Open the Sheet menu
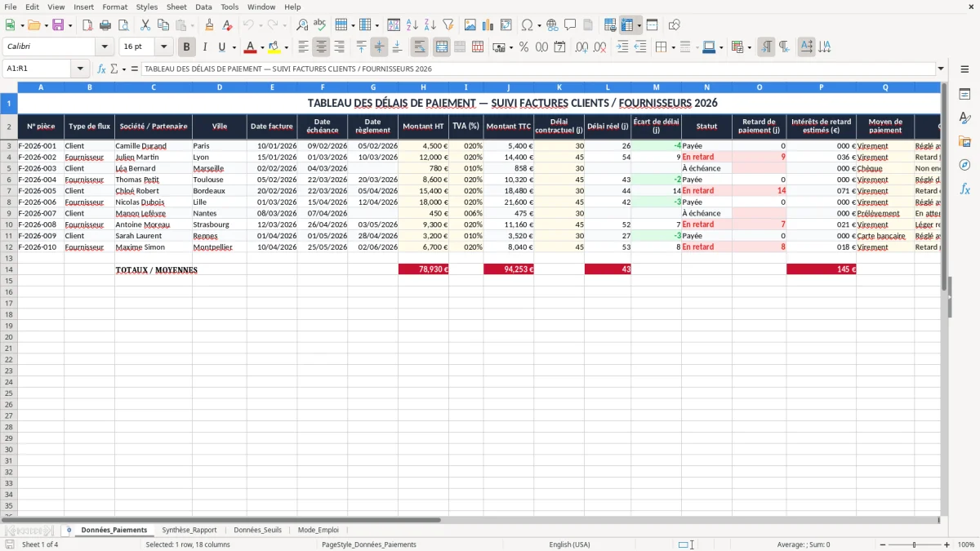980x551 pixels. point(176,7)
